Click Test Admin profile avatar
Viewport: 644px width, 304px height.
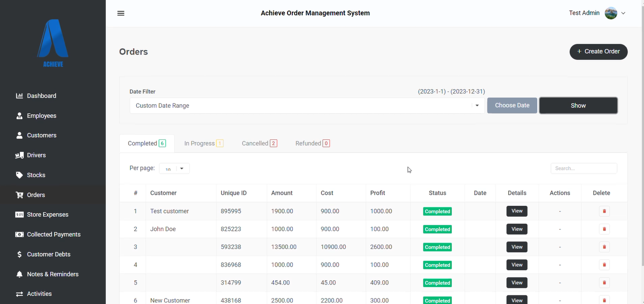click(x=611, y=13)
